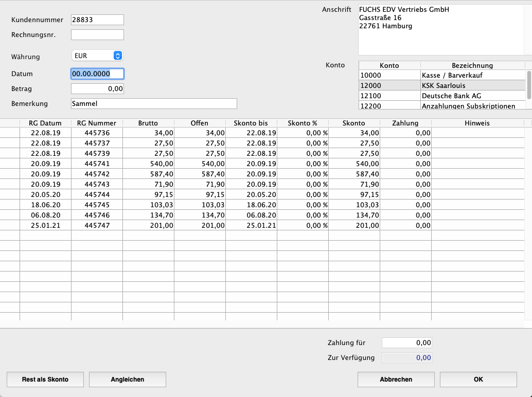Image resolution: width=532 pixels, height=397 pixels.
Task: Focus the Datum date field
Action: [x=97, y=74]
